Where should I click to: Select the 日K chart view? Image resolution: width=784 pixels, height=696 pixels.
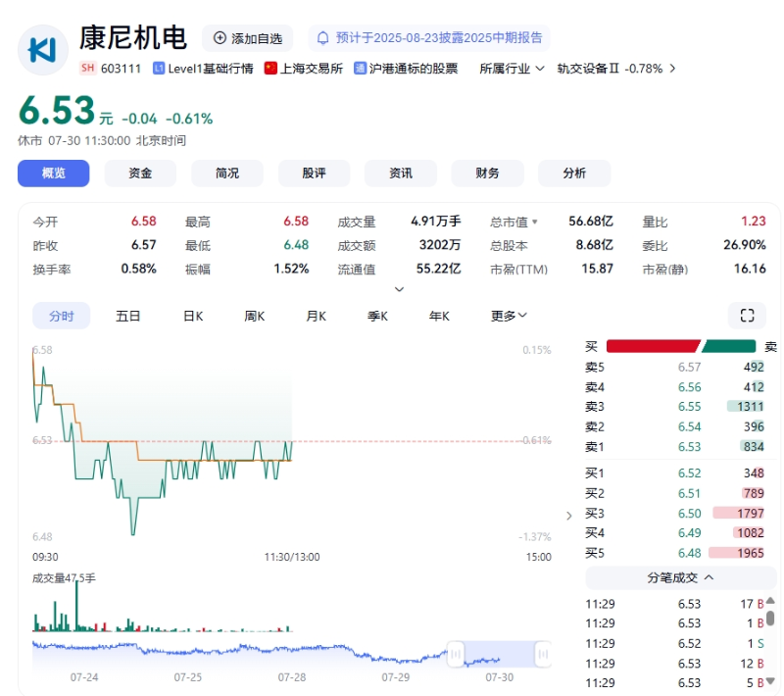tap(193, 316)
